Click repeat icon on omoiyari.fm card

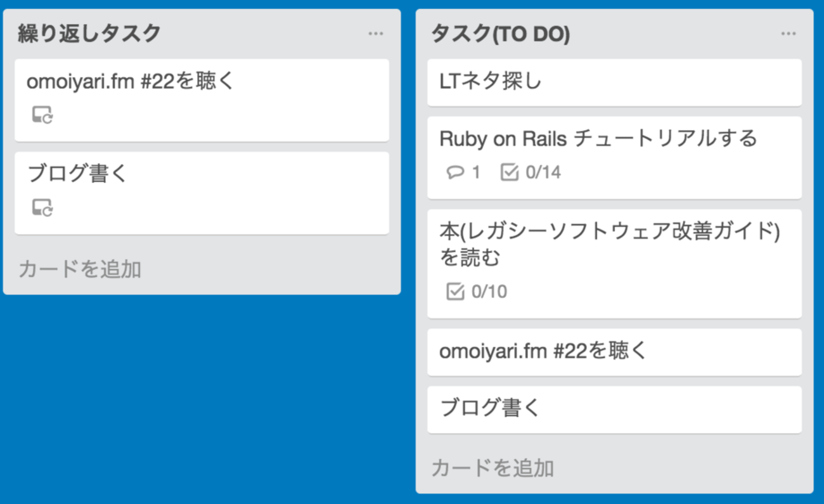pyautogui.click(x=42, y=115)
